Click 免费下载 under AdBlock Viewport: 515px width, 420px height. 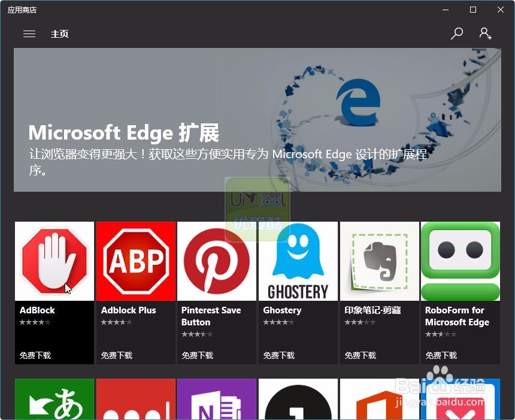(x=35, y=355)
